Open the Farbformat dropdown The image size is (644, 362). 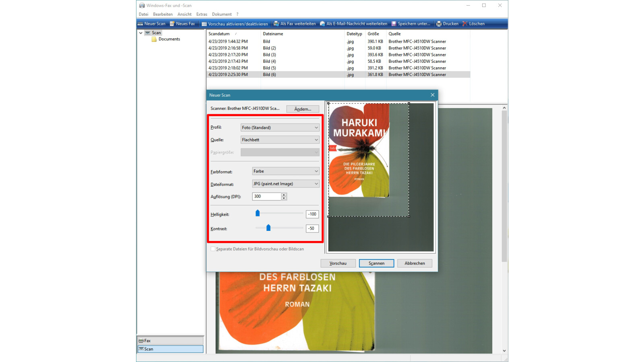point(285,171)
